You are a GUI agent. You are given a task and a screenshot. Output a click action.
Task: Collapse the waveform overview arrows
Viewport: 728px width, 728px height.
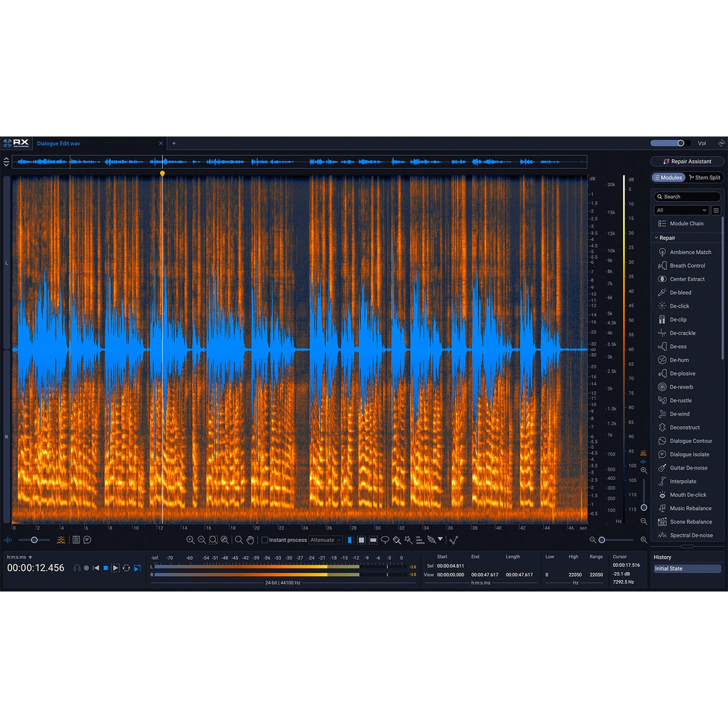click(x=6, y=162)
